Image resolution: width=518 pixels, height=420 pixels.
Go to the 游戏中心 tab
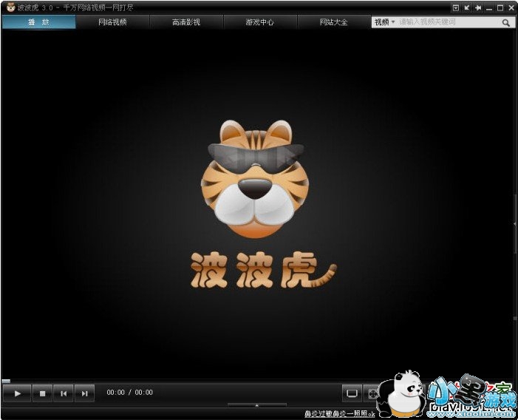pos(259,22)
